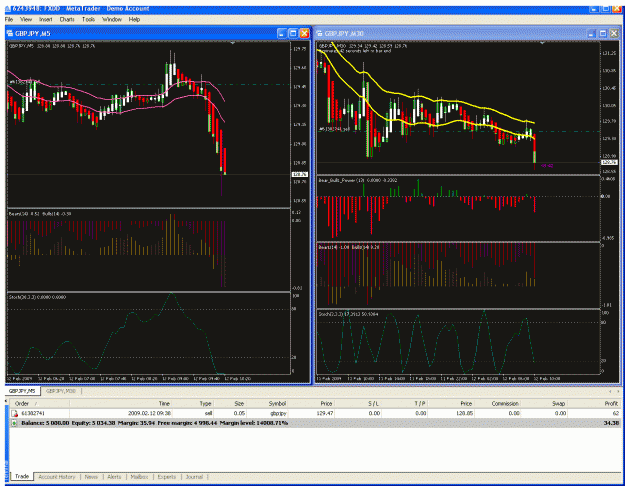Image resolution: width=625 pixels, height=486 pixels.
Task: Click the current price label on M30 price axis
Action: (609, 162)
